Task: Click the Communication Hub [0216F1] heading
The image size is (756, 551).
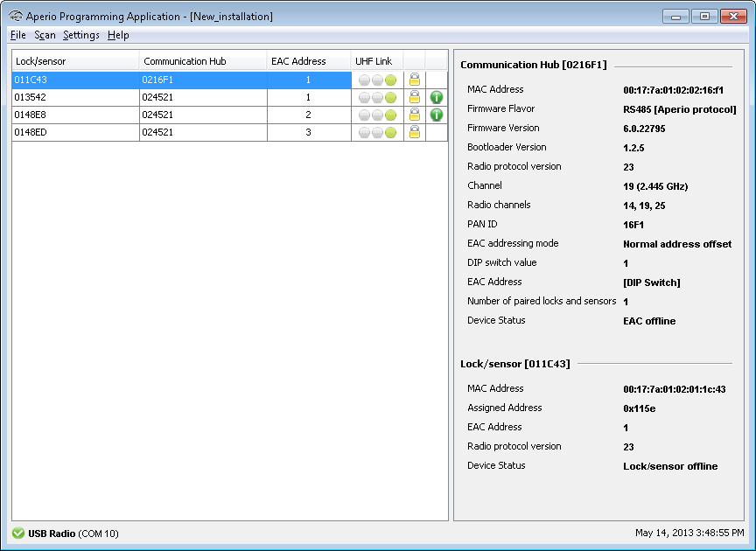Action: 533,65
